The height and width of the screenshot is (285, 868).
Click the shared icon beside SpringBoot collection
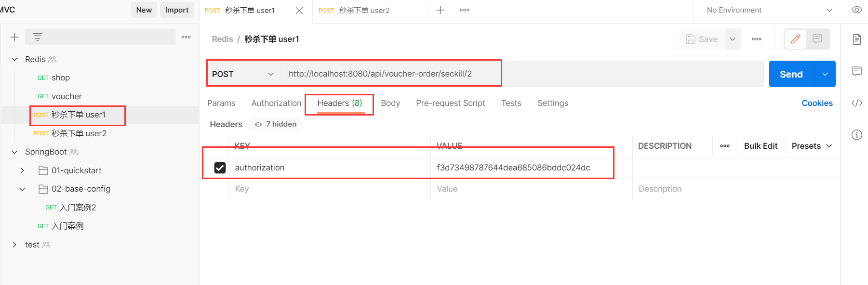pyautogui.click(x=74, y=152)
